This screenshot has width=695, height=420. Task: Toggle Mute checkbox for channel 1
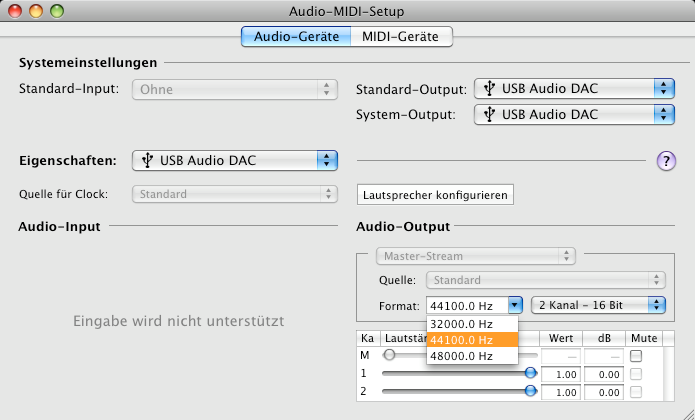pyautogui.click(x=636, y=374)
